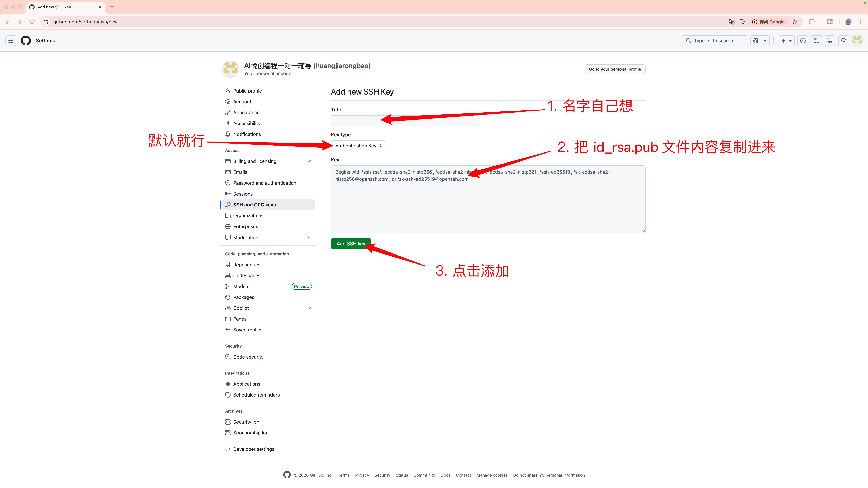The image size is (868, 488).
Task: Open Sponsorship log
Action: pyautogui.click(x=268, y=433)
